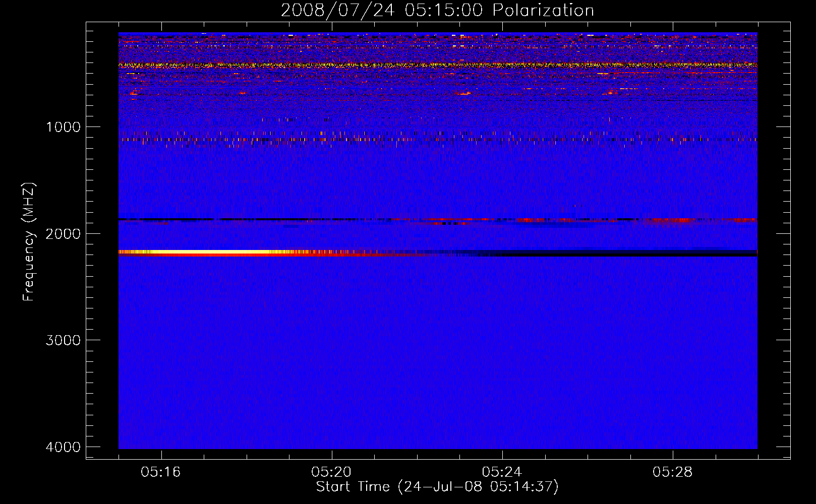Screen dimensions: 816x504
Task: Click the yellow noisy band near the spectrogram's top
Action: click(x=438, y=65)
